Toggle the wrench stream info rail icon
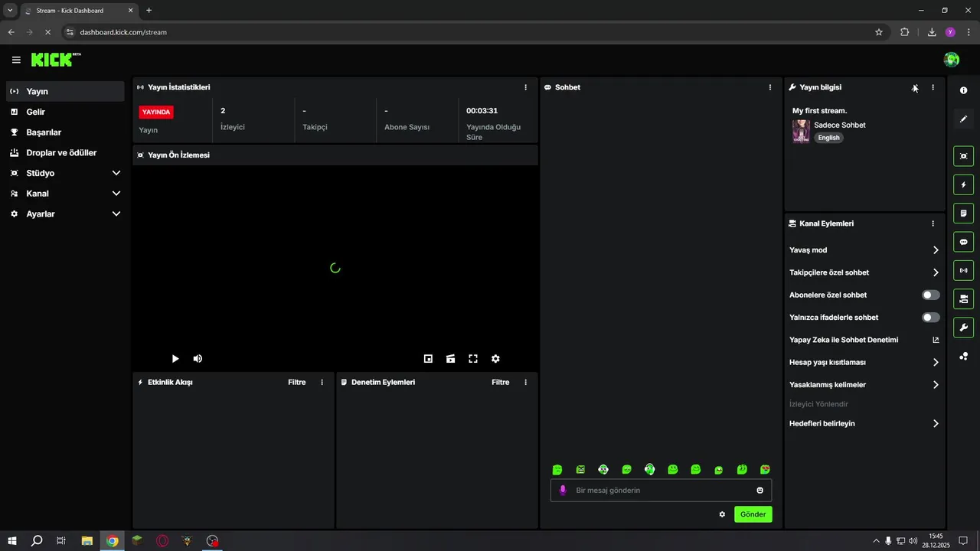980x551 pixels. (963, 328)
